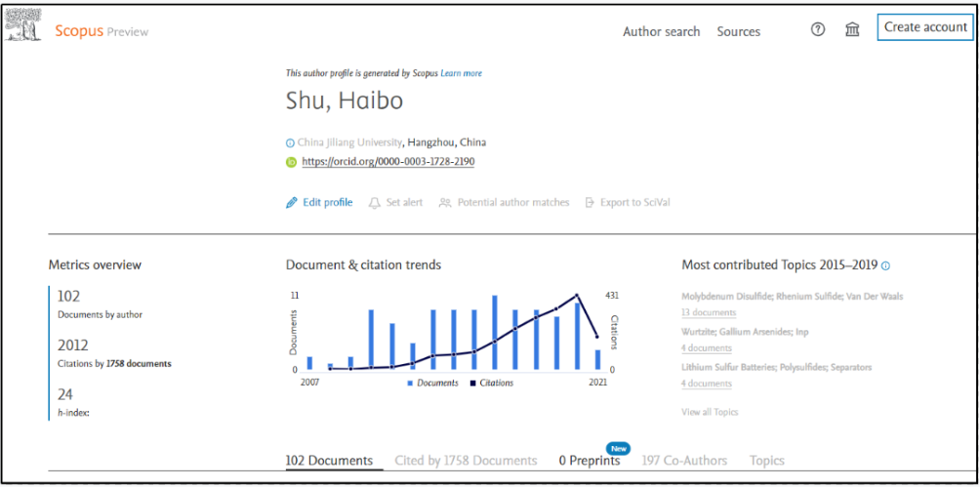980x487 pixels.
Task: Click the Set alert bell icon
Action: [x=374, y=203]
